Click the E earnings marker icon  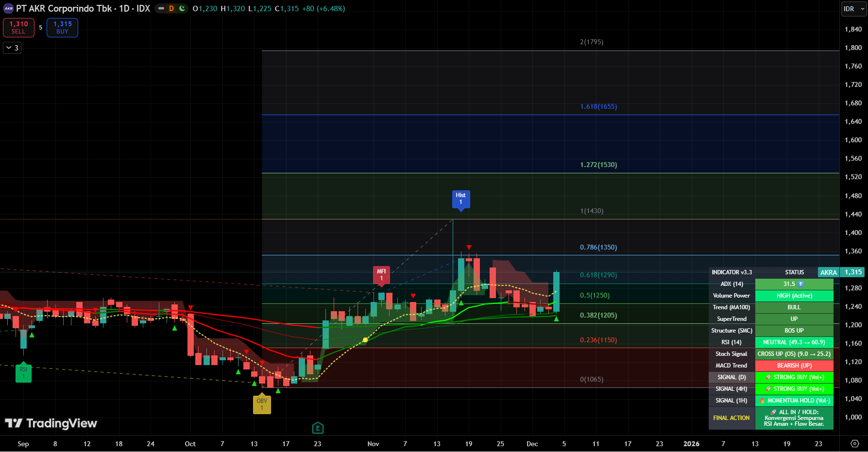[318, 428]
